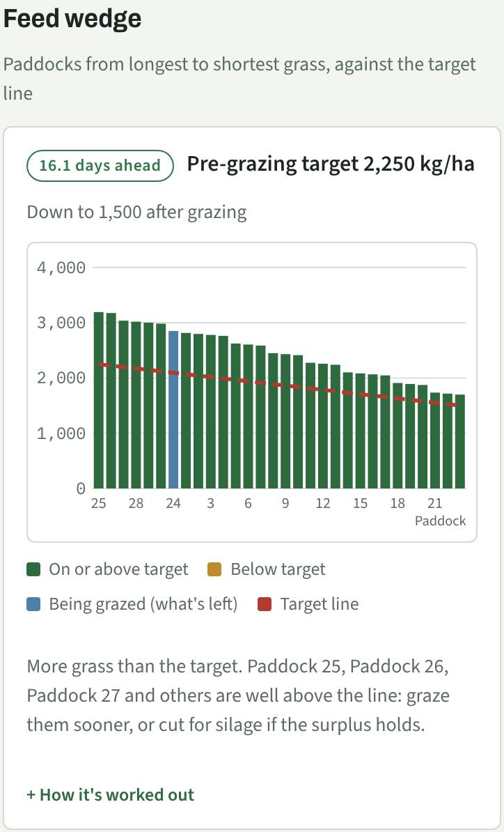504x832 pixels.
Task: Click the '1,000' y-axis label
Action: tap(61, 433)
